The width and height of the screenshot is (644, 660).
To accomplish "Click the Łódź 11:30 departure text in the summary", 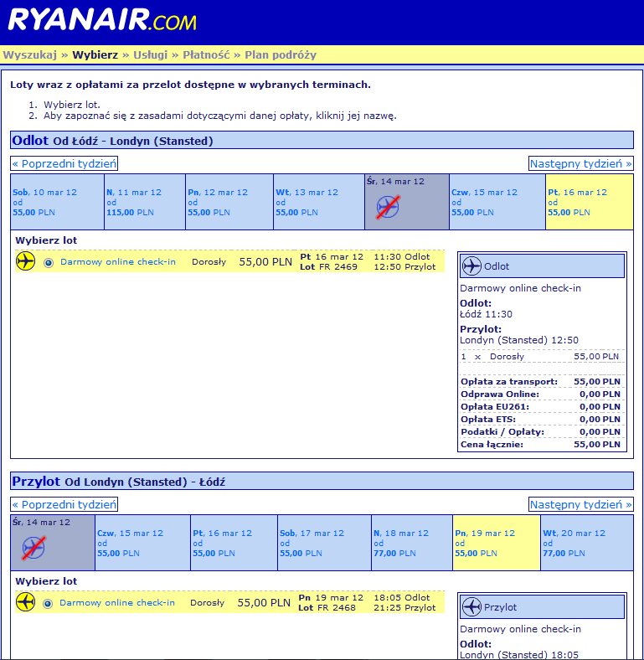I will click(487, 314).
